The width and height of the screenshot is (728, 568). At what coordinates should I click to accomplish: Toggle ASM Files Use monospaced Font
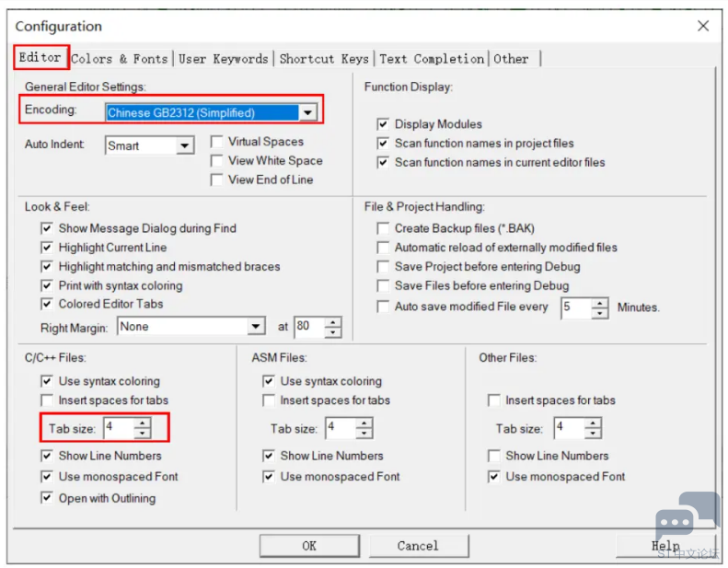pos(269,477)
